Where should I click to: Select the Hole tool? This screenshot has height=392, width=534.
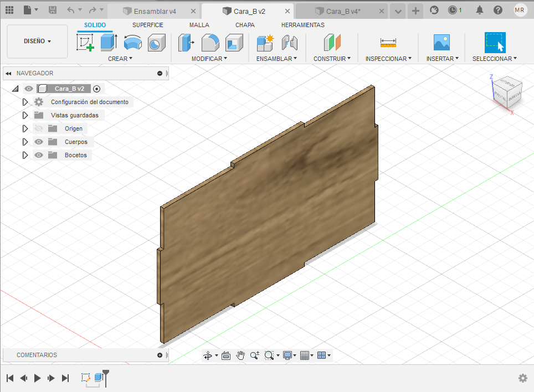tap(156, 43)
